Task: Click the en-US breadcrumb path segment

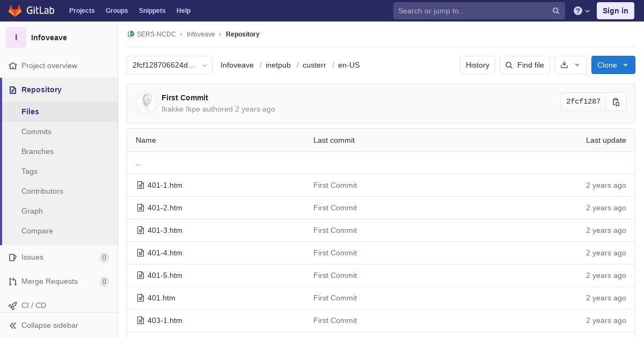Action: coord(349,65)
